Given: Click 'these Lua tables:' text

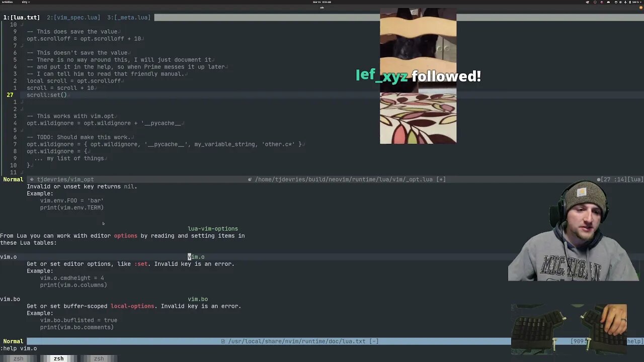Looking at the screenshot, I should [29, 243].
